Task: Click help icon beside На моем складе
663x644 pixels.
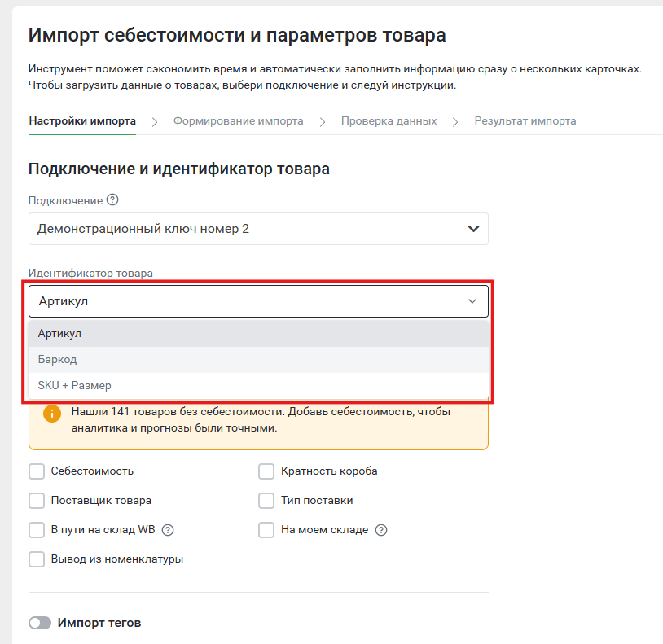Action: 381,530
